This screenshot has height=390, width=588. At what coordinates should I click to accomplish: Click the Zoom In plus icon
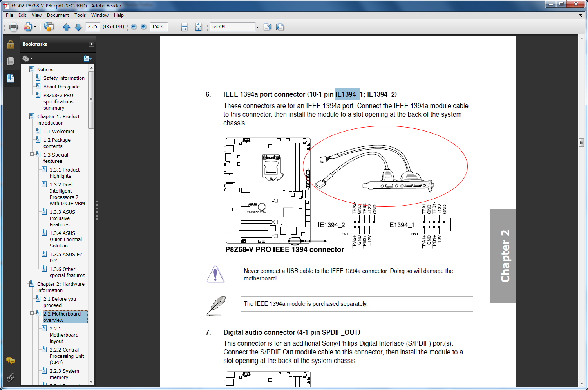[x=143, y=27]
